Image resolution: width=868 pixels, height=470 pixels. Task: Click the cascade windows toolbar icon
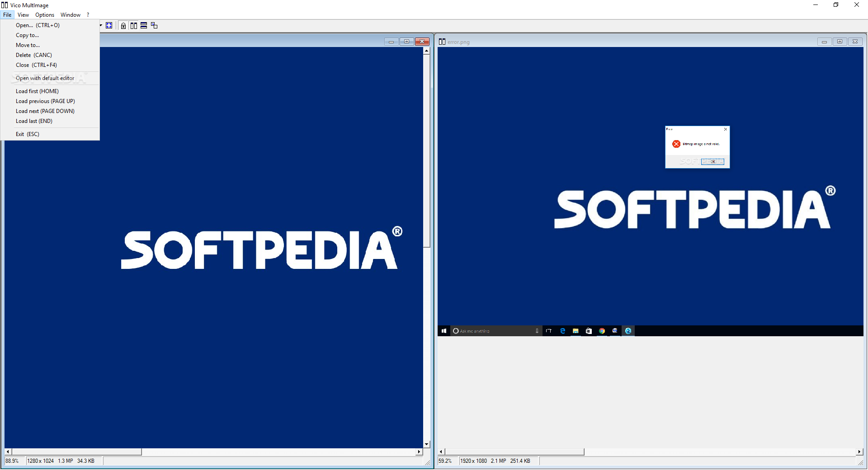click(154, 25)
